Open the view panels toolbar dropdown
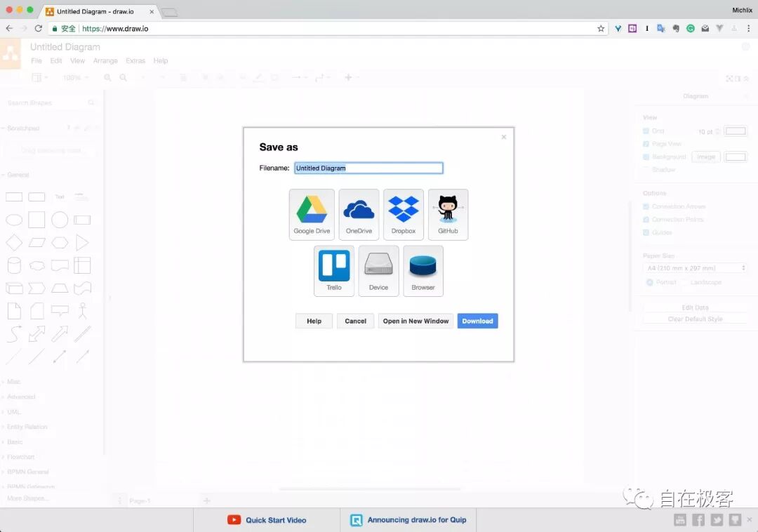Viewport: 758px width, 532px height. (x=39, y=77)
